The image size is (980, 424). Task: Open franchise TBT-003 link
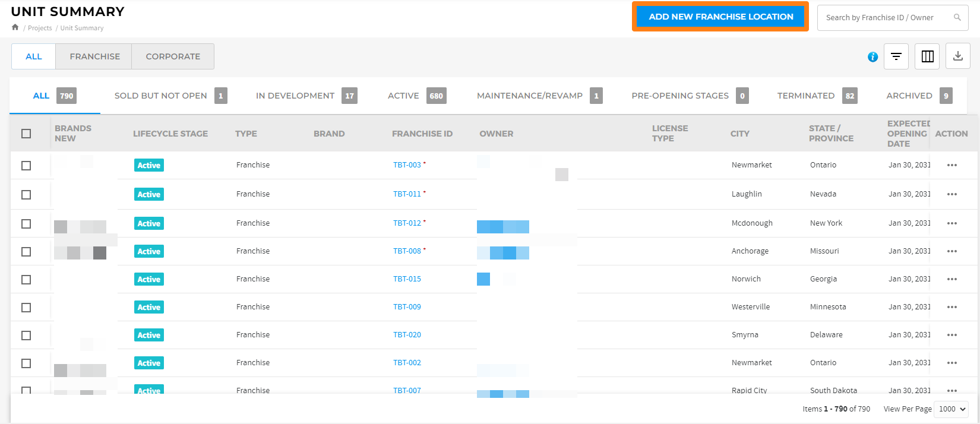(x=407, y=165)
